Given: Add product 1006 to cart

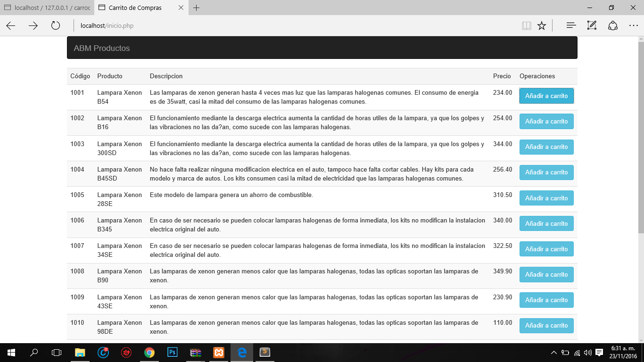Looking at the screenshot, I should coord(546,223).
